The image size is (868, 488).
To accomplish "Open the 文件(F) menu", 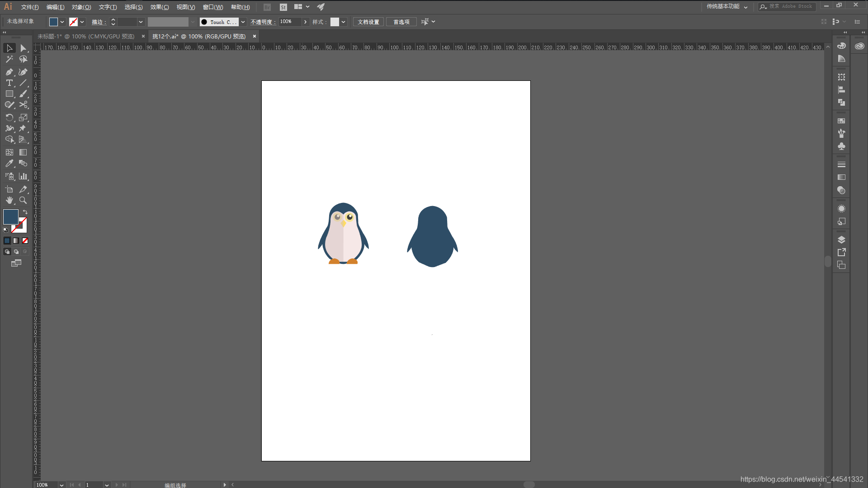I will pyautogui.click(x=30, y=7).
